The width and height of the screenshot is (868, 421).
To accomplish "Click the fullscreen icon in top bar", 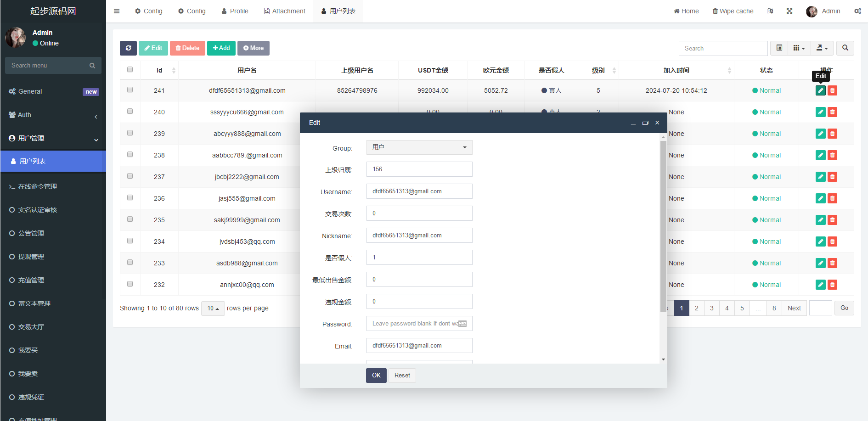I will (x=789, y=11).
